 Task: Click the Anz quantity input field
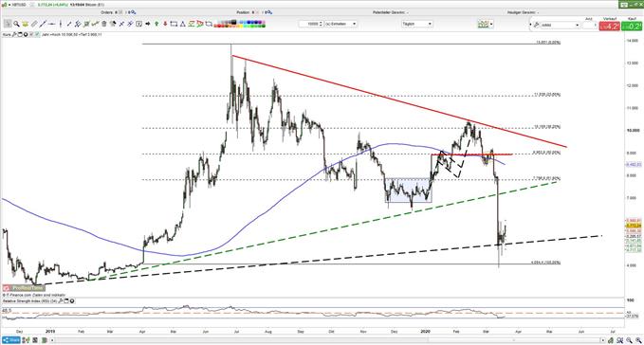(x=590, y=25)
